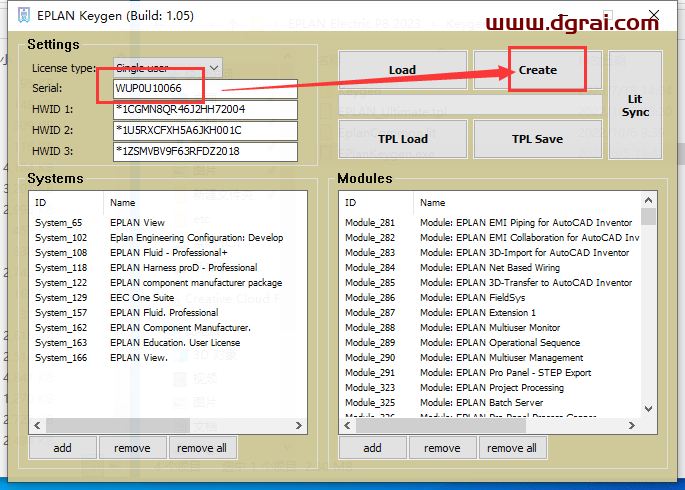Viewport: 685px width, 490px height.
Task: Click the TPL Load button
Action: click(402, 139)
